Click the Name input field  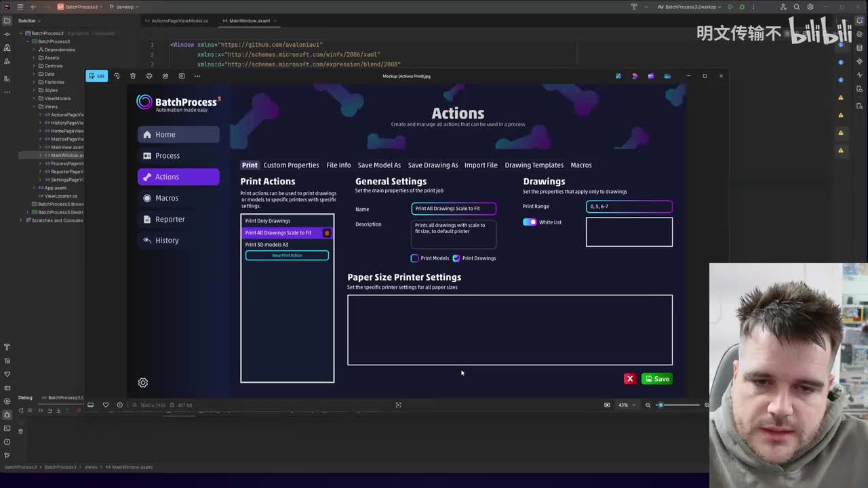[x=454, y=209]
